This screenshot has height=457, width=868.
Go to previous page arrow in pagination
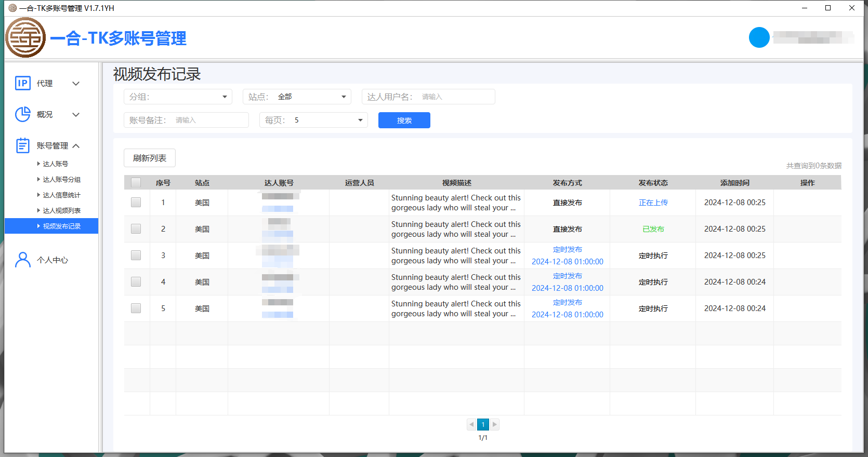471,424
